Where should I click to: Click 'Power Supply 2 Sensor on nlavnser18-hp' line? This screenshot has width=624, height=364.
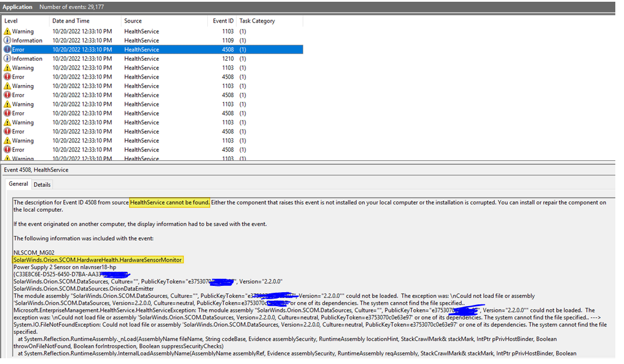pos(65,267)
